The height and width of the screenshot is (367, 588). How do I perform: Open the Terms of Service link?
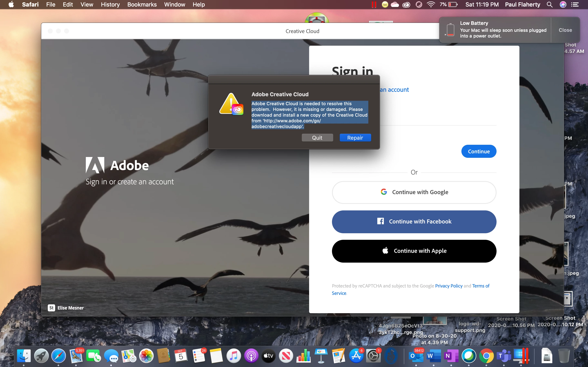480,286
